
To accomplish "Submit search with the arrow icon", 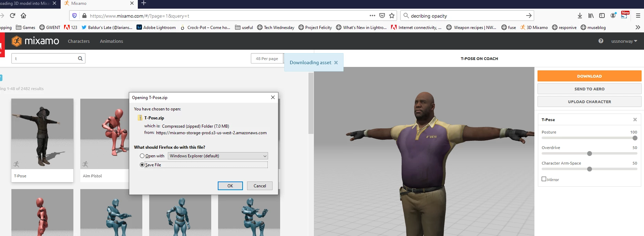I will (529, 16).
